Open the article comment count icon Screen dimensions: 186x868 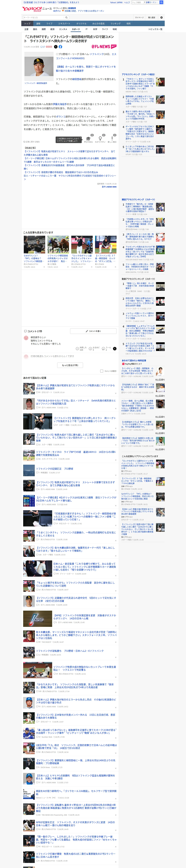[x=43, y=47]
